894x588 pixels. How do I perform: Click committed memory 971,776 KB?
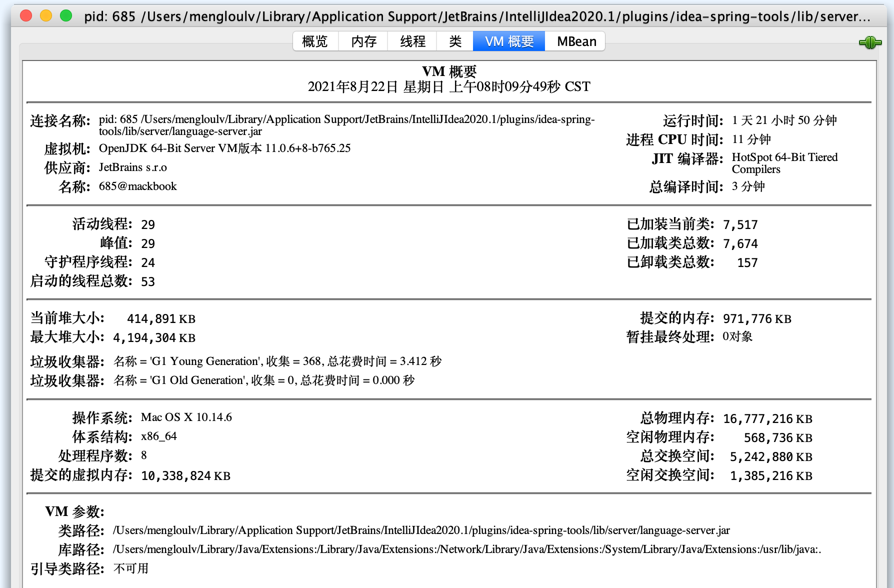(x=757, y=319)
